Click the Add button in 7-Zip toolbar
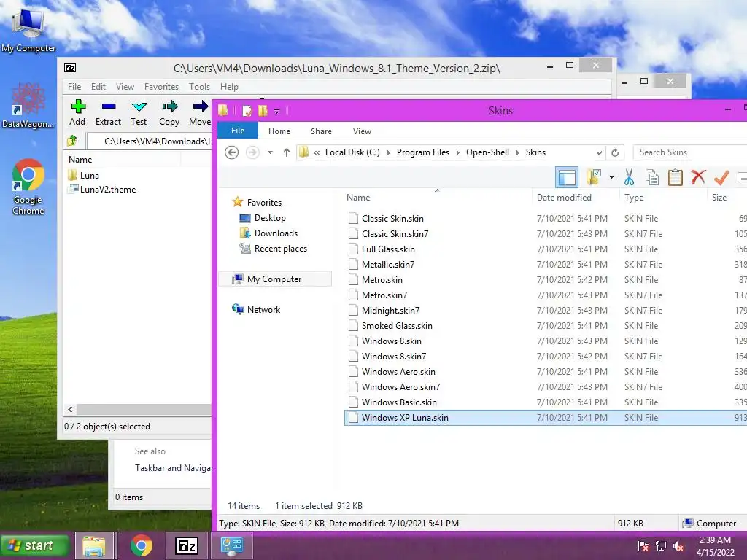This screenshot has width=747, height=560. (x=77, y=113)
